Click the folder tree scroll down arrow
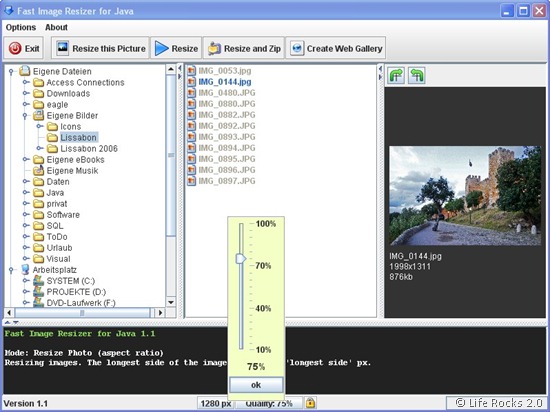This screenshot has height=412, width=550. pos(171,302)
